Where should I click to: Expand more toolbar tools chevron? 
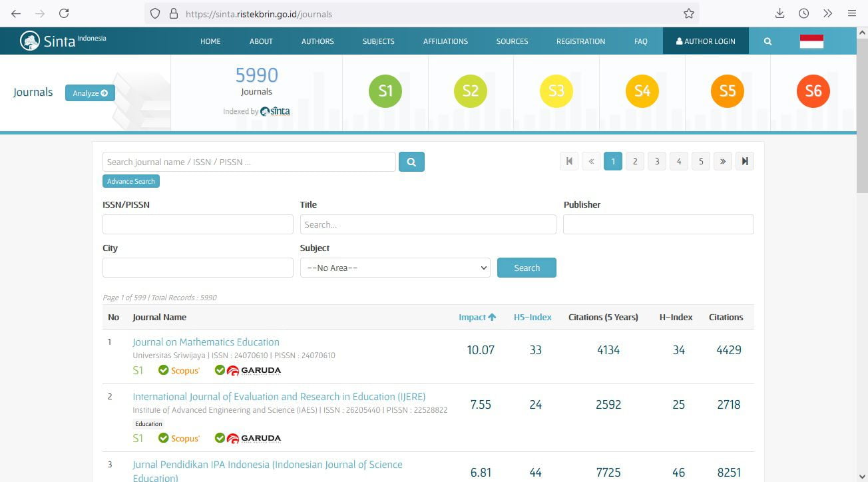pos(827,13)
